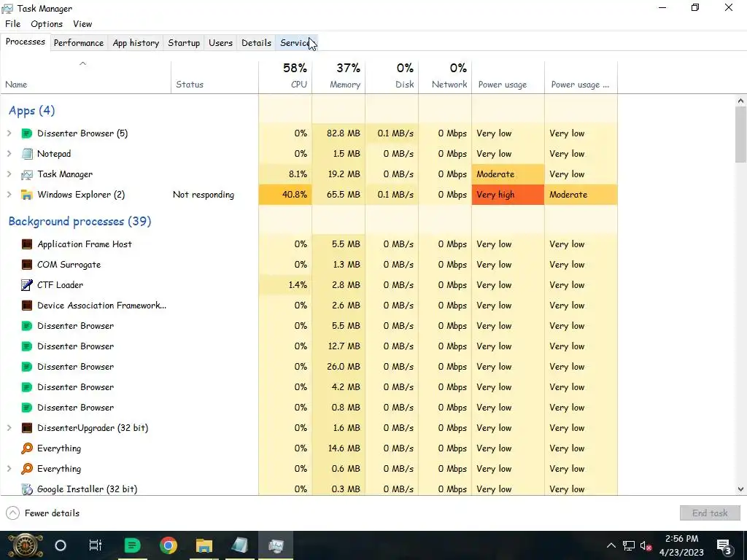
Task: Select the Windows Explorer 'Not responding' status
Action: tap(204, 195)
